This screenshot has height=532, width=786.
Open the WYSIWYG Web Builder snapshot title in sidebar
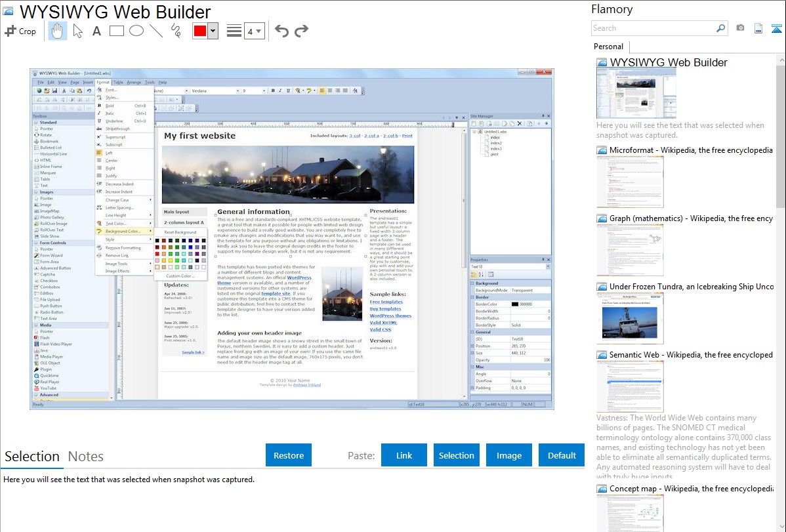coord(668,63)
